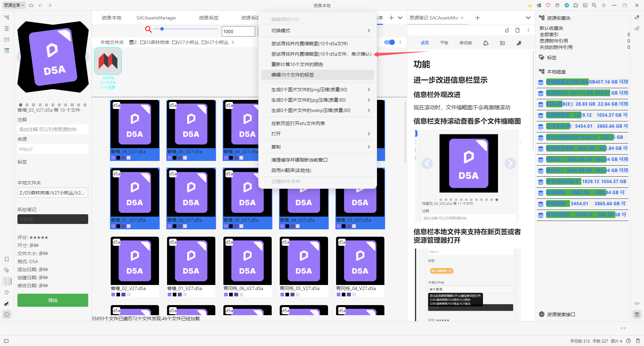Select 编辑10个文件的标签 menu entry
The height and width of the screenshot is (346, 644).
point(317,75)
